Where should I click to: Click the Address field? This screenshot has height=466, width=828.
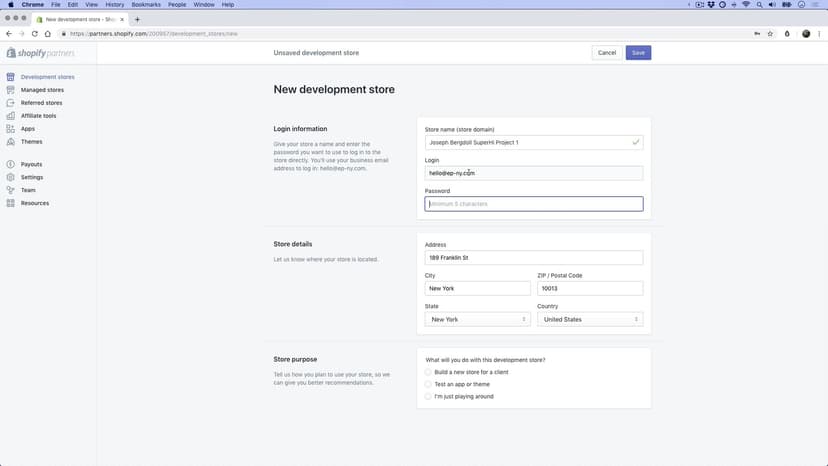coord(533,258)
